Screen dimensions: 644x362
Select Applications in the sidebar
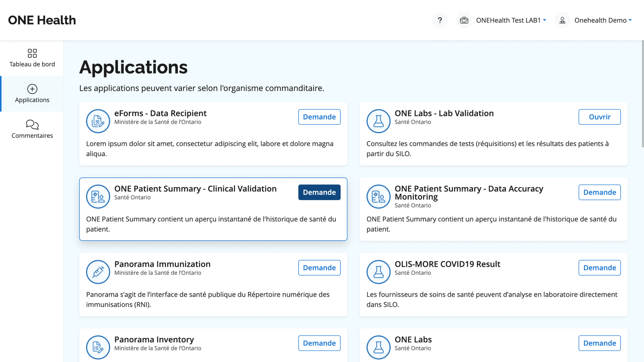32,94
